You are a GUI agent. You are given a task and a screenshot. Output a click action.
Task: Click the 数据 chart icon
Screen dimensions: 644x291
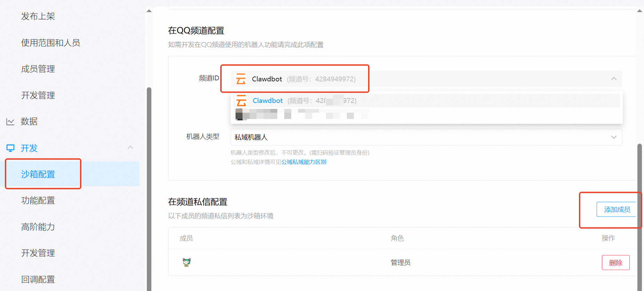click(10, 121)
